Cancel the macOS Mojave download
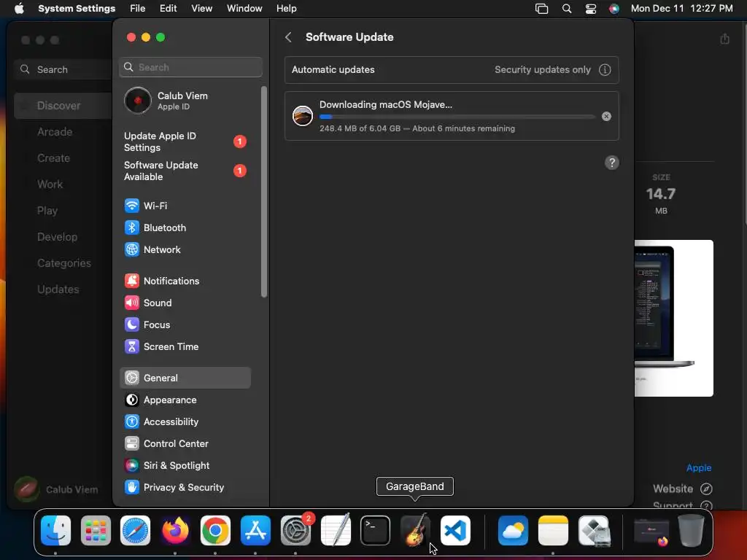The image size is (747, 560). (606, 116)
